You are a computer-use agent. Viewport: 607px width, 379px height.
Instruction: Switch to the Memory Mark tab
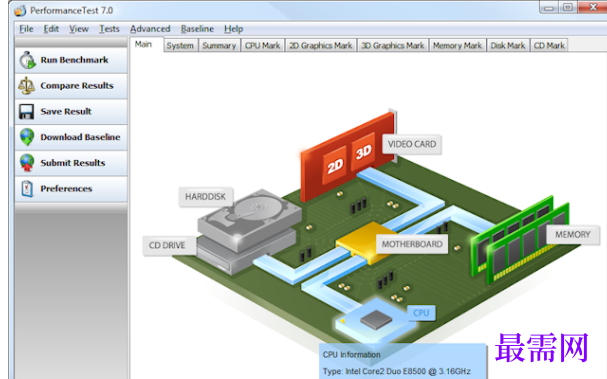(x=457, y=45)
